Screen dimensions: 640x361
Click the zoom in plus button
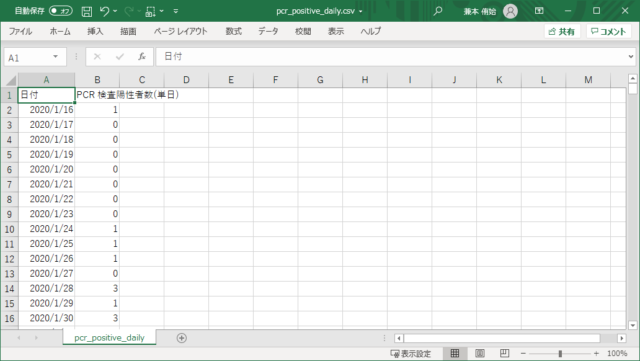596,354
